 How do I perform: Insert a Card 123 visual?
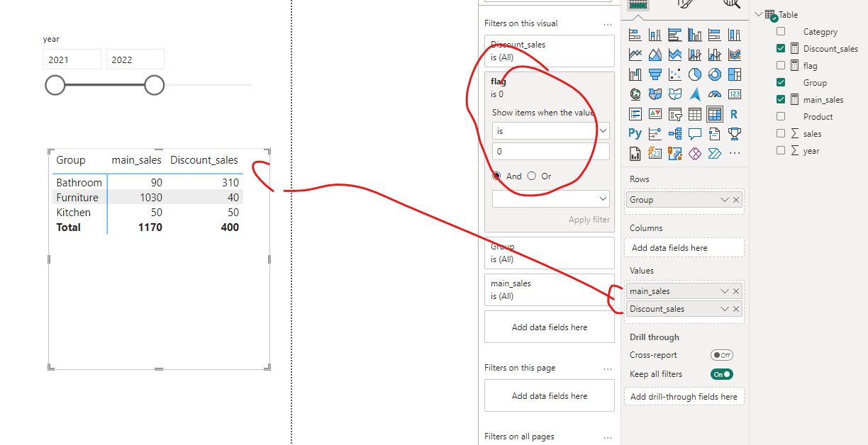[735, 94]
